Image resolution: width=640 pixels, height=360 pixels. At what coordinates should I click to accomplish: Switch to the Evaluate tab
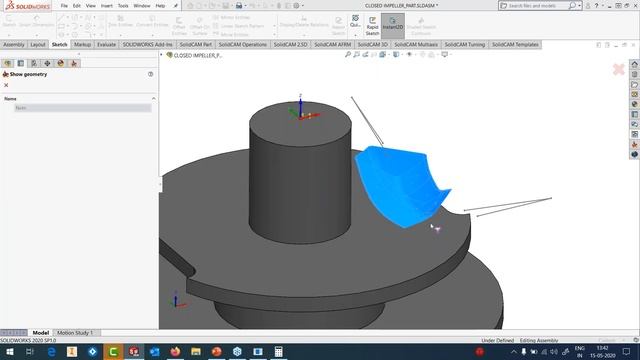pyautogui.click(x=106, y=44)
